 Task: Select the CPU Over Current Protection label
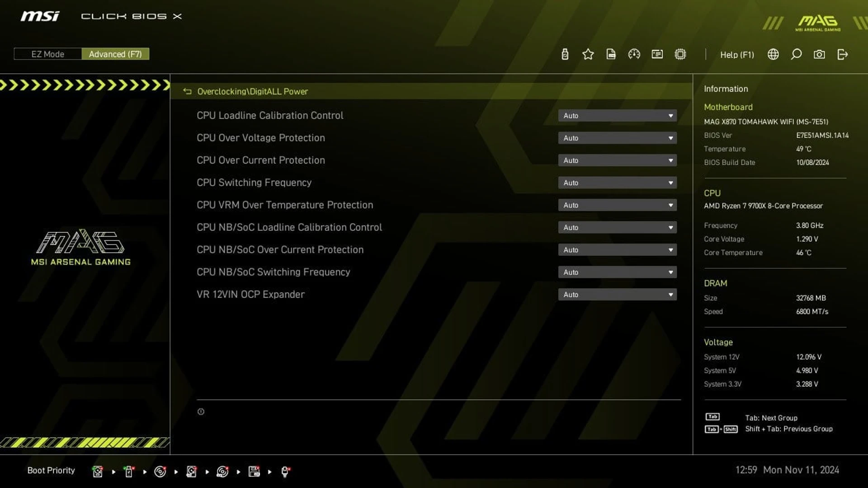(261, 160)
